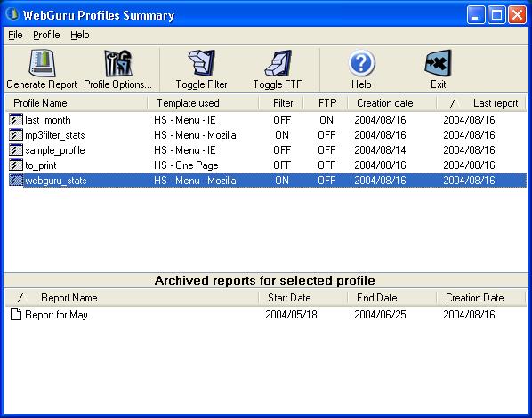
Task: Click webguru_stats Filter value ON
Action: point(282,181)
